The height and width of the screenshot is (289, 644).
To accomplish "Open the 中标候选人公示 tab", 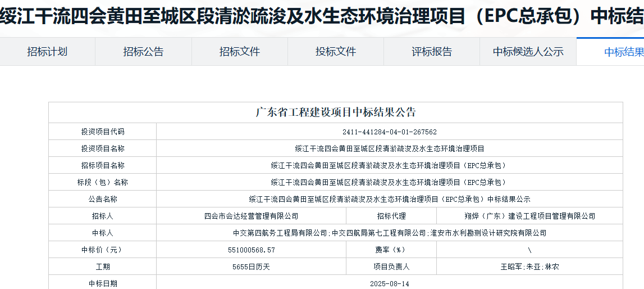I will pyautogui.click(x=528, y=52).
